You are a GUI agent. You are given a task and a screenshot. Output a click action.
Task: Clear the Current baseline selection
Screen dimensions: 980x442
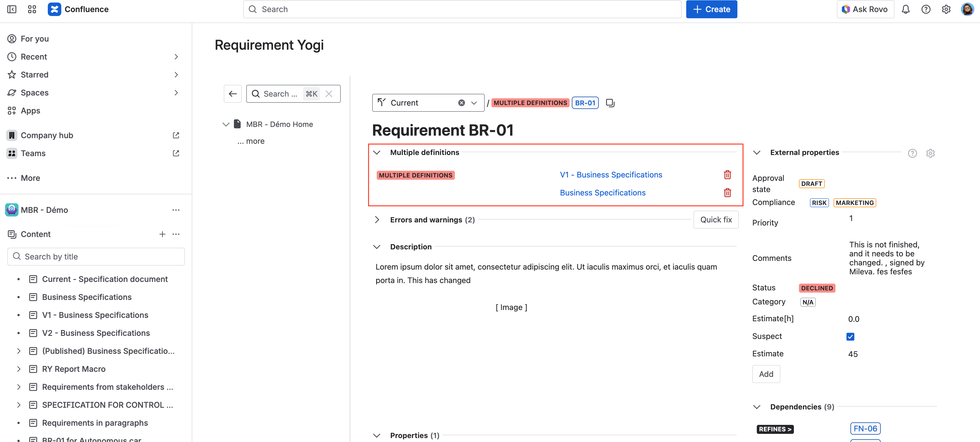coord(461,103)
